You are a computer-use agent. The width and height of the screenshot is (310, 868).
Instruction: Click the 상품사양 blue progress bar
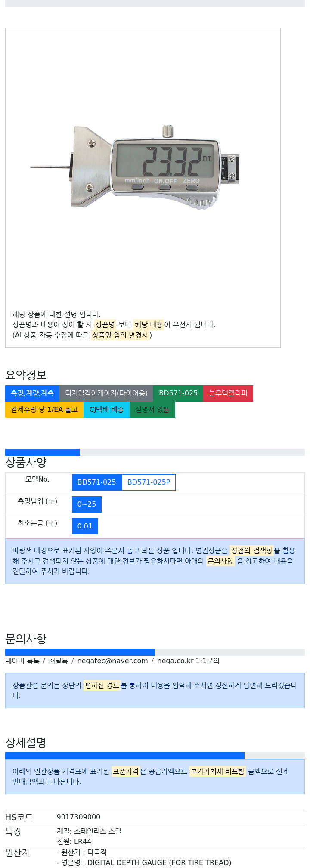pyautogui.click(x=43, y=452)
